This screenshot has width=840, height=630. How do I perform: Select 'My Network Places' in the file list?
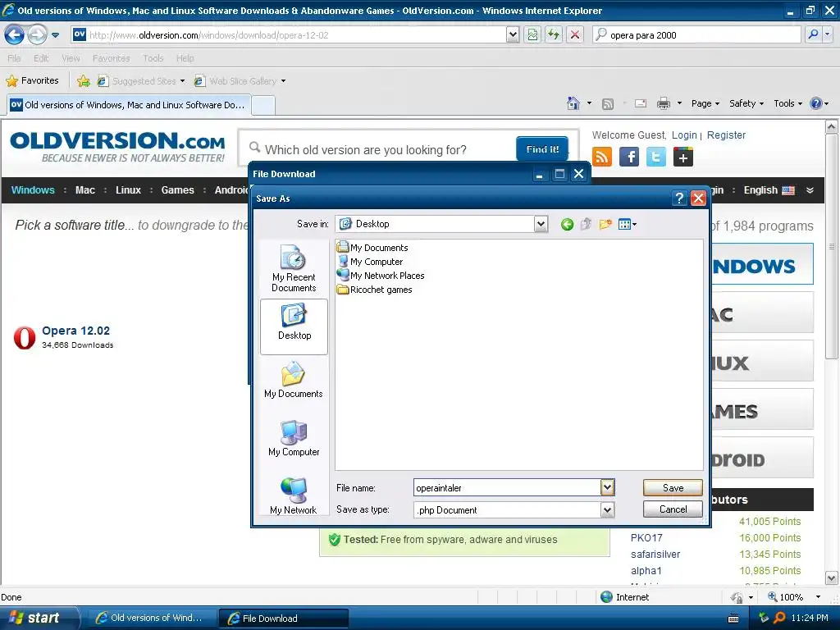tap(381, 276)
